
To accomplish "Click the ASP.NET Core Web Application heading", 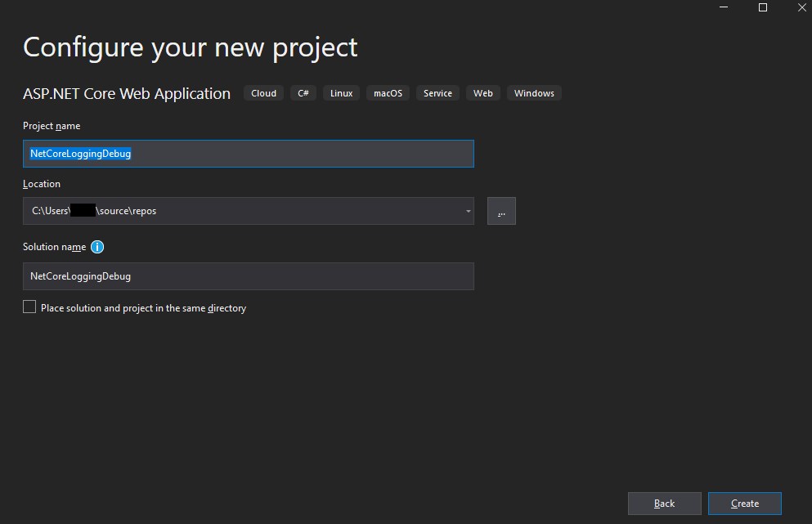I will [126, 93].
